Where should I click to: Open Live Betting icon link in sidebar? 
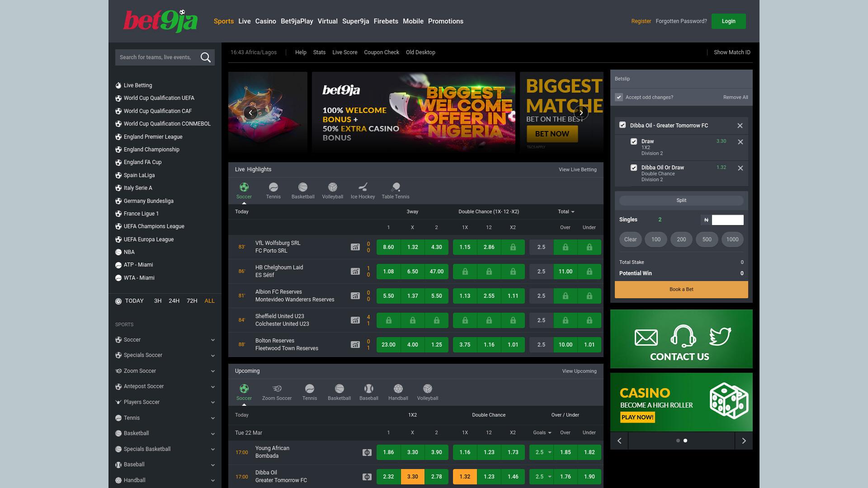tap(118, 85)
